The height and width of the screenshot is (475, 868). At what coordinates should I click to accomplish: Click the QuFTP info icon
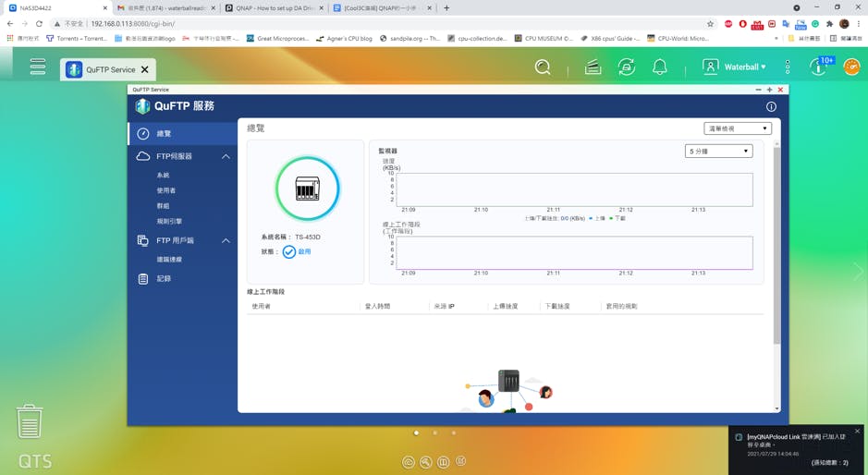click(x=771, y=106)
